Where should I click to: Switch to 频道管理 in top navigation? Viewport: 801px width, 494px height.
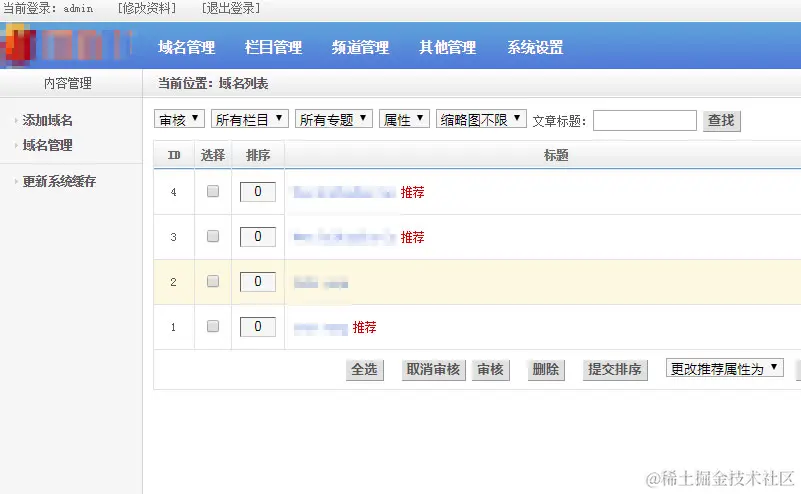coord(360,48)
